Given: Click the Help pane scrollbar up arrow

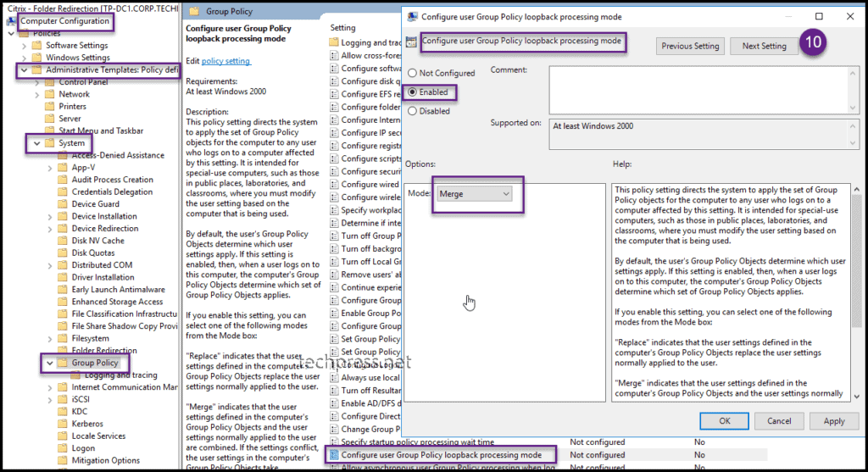Looking at the screenshot, I should pyautogui.click(x=856, y=189).
